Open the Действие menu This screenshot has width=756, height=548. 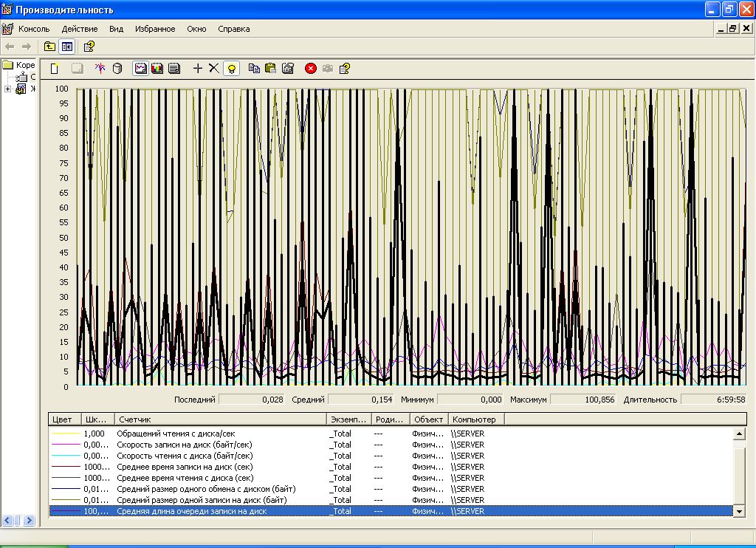[79, 29]
